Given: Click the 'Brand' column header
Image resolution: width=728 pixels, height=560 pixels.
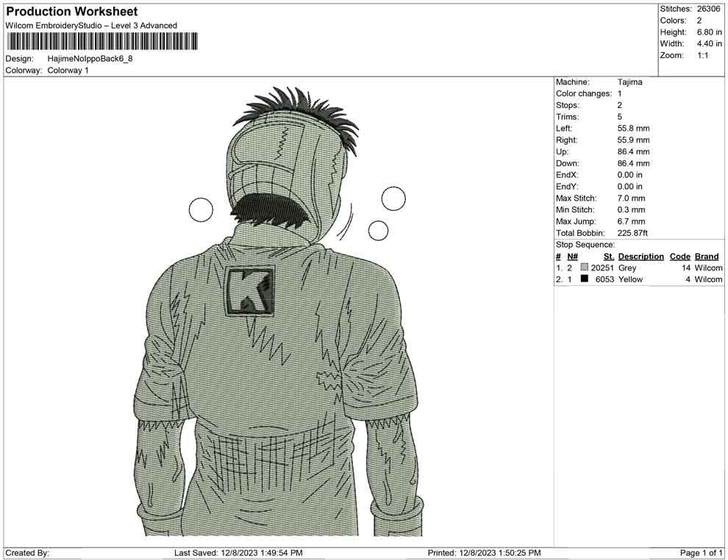Looking at the screenshot, I should [707, 256].
